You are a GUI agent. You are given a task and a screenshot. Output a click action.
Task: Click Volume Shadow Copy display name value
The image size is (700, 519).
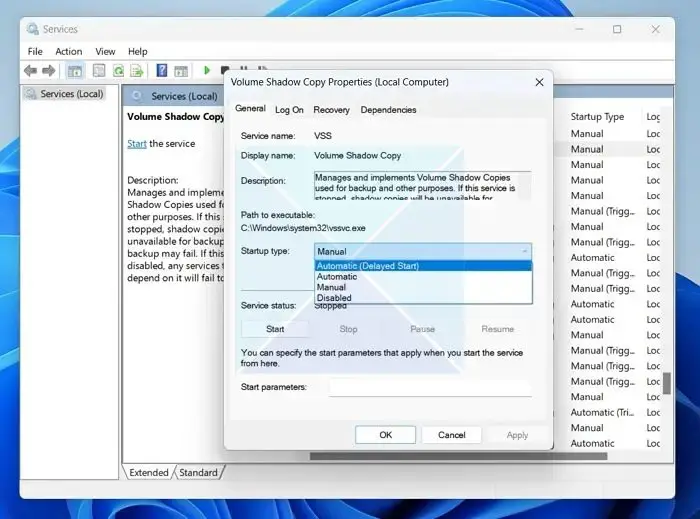pyautogui.click(x=358, y=155)
